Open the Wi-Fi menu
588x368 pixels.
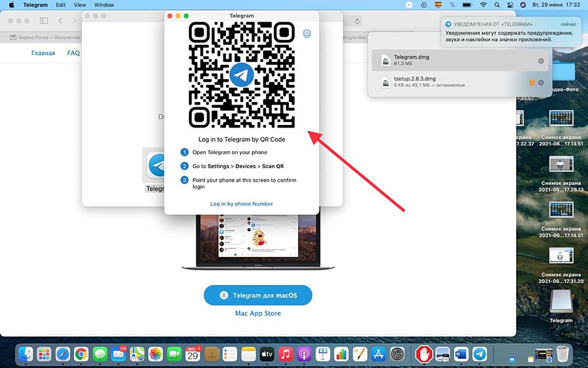point(483,5)
